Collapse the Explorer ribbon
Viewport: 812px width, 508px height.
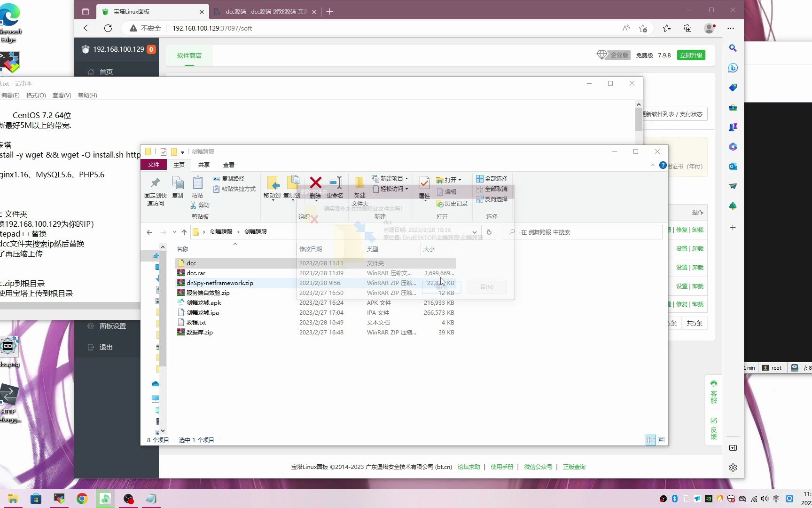point(652,165)
